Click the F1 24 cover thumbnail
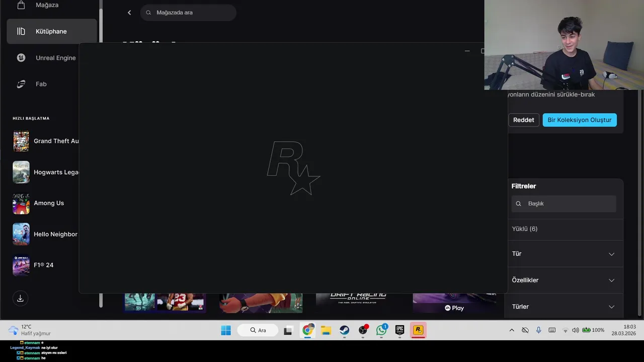644x362 pixels. point(21,265)
